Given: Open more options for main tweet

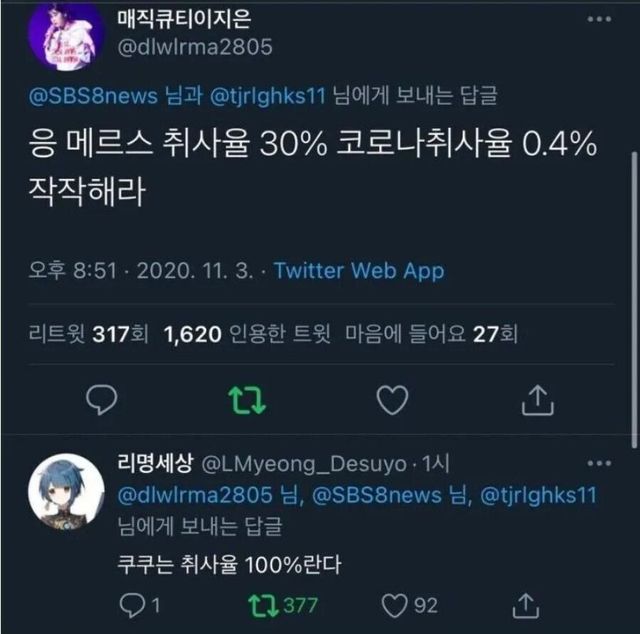Looking at the screenshot, I should 597,20.
